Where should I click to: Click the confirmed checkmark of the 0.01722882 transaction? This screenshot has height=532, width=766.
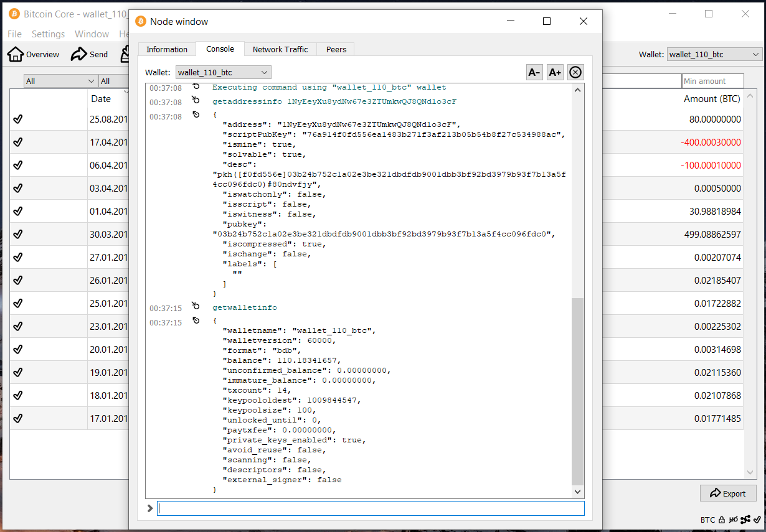coord(17,304)
